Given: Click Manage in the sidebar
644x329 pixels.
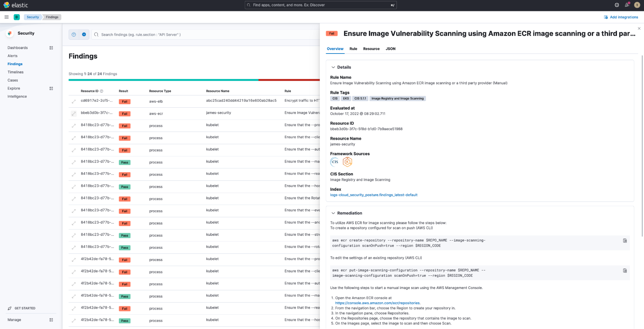Looking at the screenshot, I should pyautogui.click(x=14, y=320).
